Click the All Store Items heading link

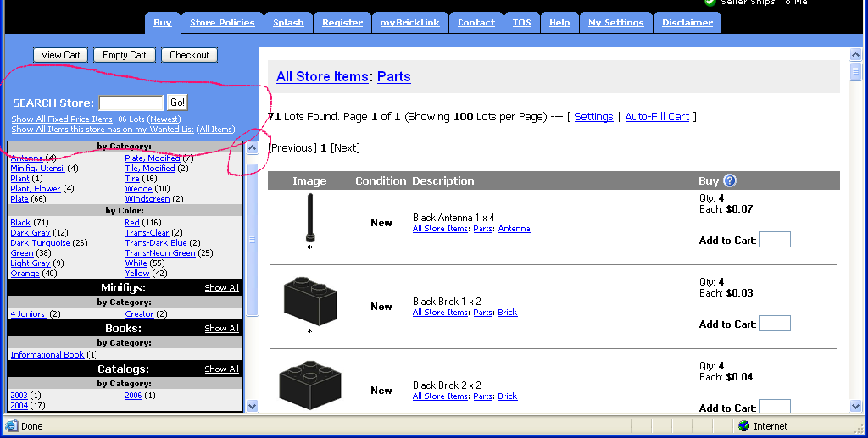coord(322,76)
